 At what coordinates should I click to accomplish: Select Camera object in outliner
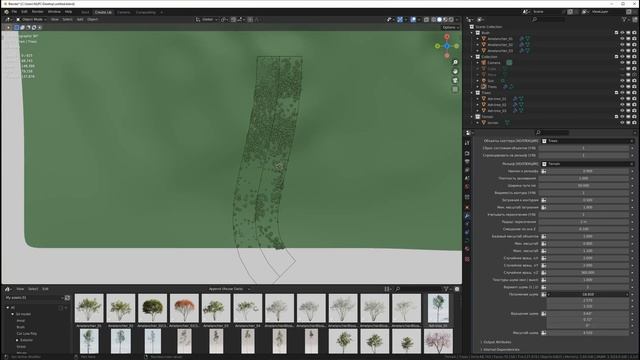pyautogui.click(x=493, y=63)
